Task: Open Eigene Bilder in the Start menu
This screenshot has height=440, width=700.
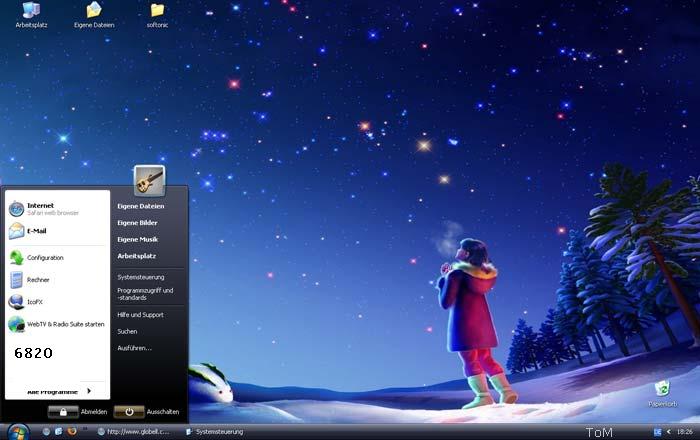Action: pos(137,223)
